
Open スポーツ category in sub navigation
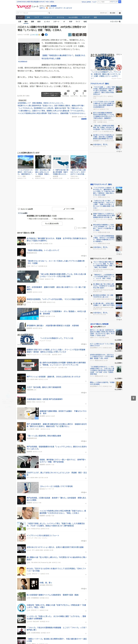coord(56,21)
